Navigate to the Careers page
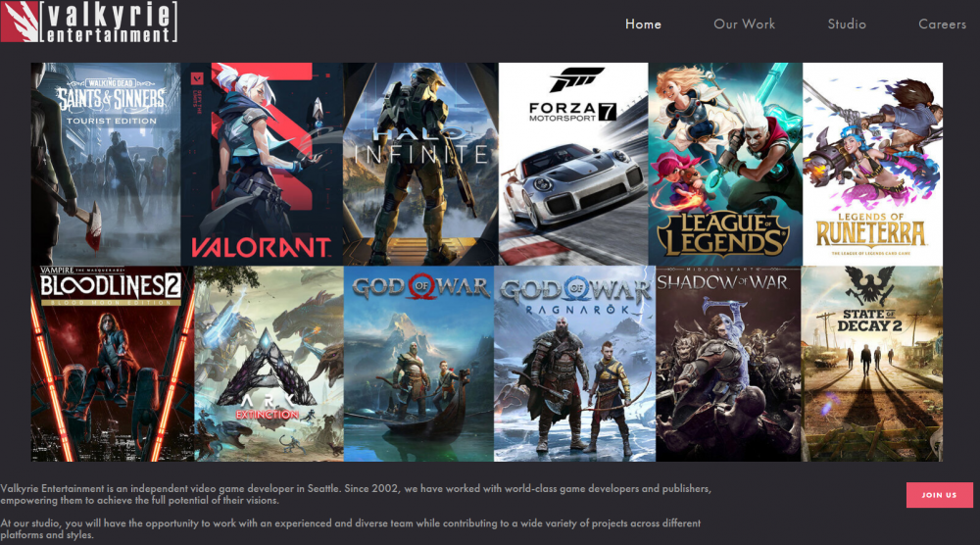 pyautogui.click(x=942, y=24)
